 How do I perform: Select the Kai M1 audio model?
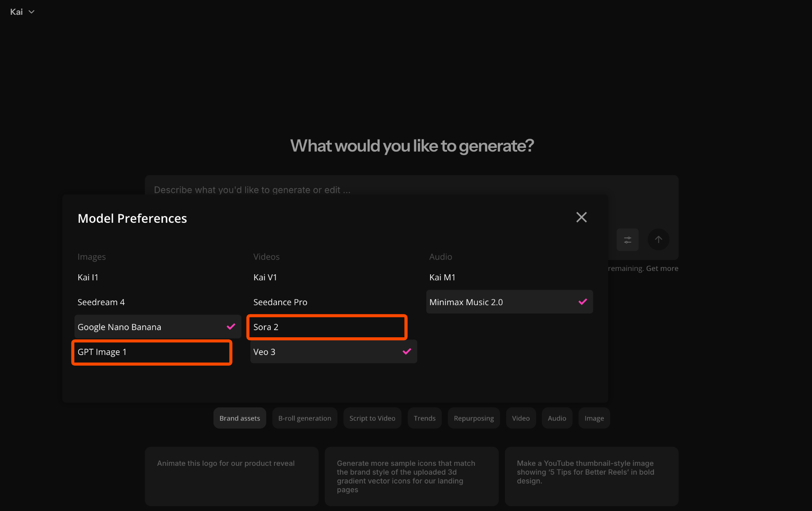[442, 277]
